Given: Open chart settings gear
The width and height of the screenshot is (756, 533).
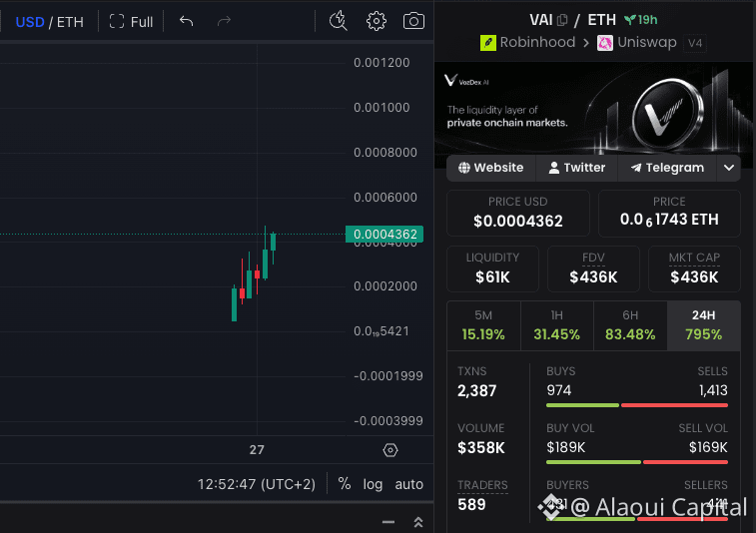Looking at the screenshot, I should [x=377, y=21].
